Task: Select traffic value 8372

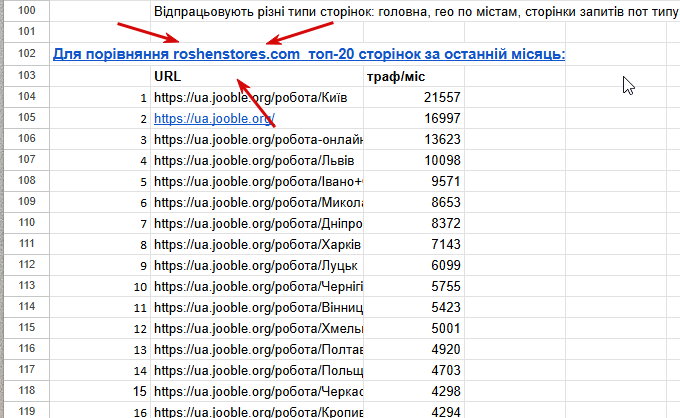Action: 414,223
